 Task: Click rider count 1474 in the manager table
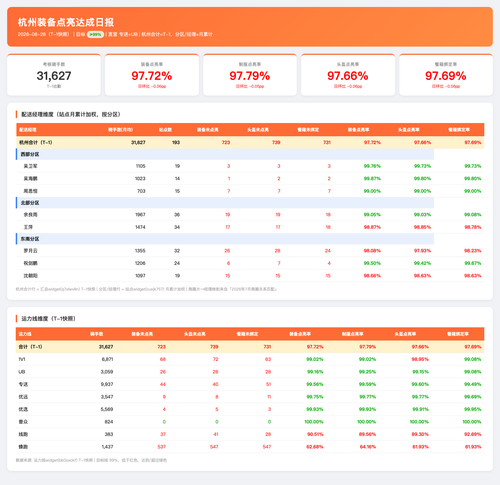coord(140,227)
